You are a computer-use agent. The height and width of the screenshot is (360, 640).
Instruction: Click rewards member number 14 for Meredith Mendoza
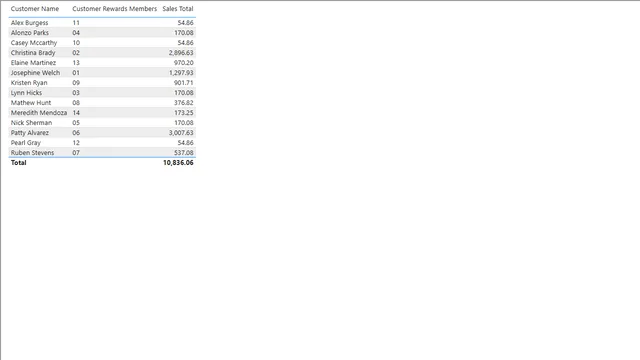click(76, 113)
